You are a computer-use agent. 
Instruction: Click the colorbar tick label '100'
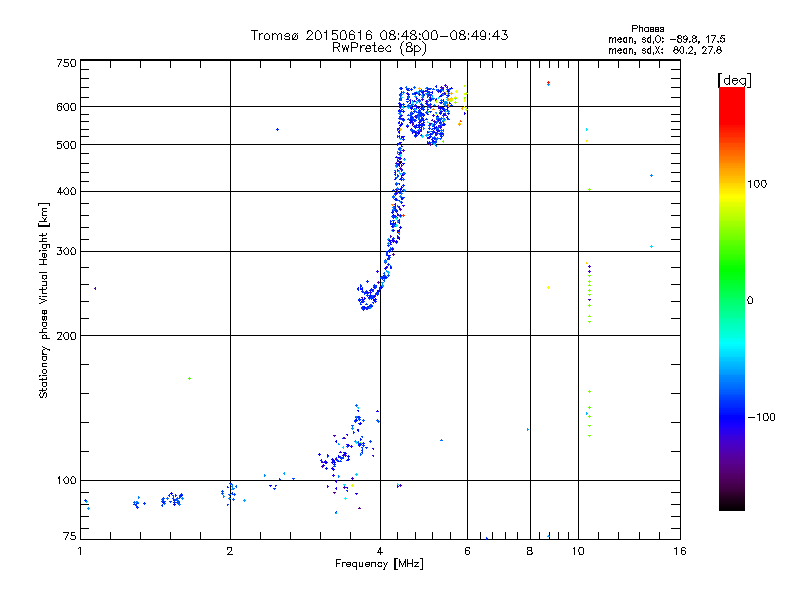click(757, 184)
